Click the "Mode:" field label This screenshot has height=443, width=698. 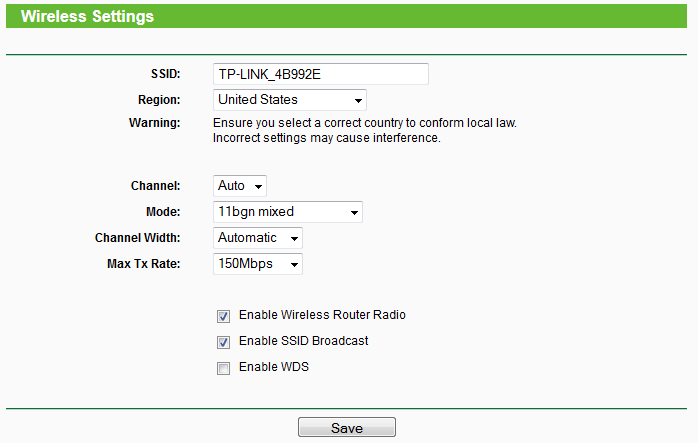click(163, 212)
